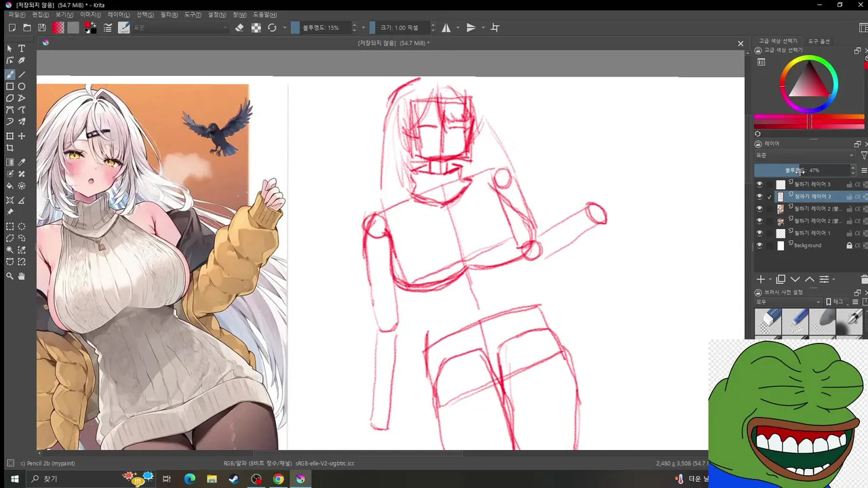Image resolution: width=868 pixels, height=488 pixels.
Task: Toggle eraser mode in the toolbar
Action: (x=239, y=28)
